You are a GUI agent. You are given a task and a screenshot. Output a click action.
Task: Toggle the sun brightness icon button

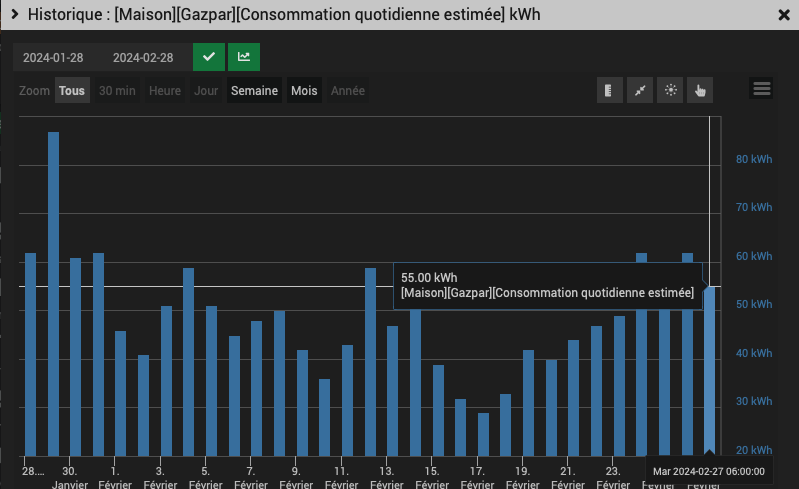tap(670, 90)
